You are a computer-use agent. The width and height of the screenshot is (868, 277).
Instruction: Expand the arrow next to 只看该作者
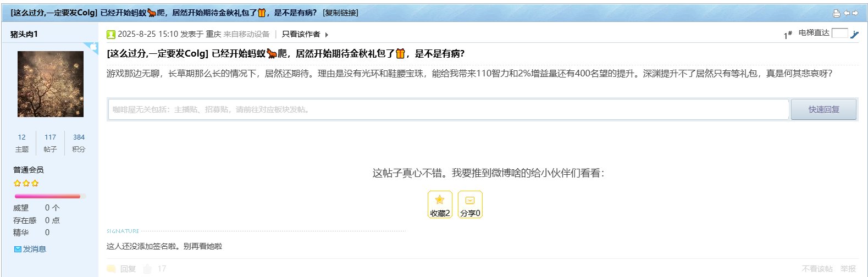click(x=327, y=35)
